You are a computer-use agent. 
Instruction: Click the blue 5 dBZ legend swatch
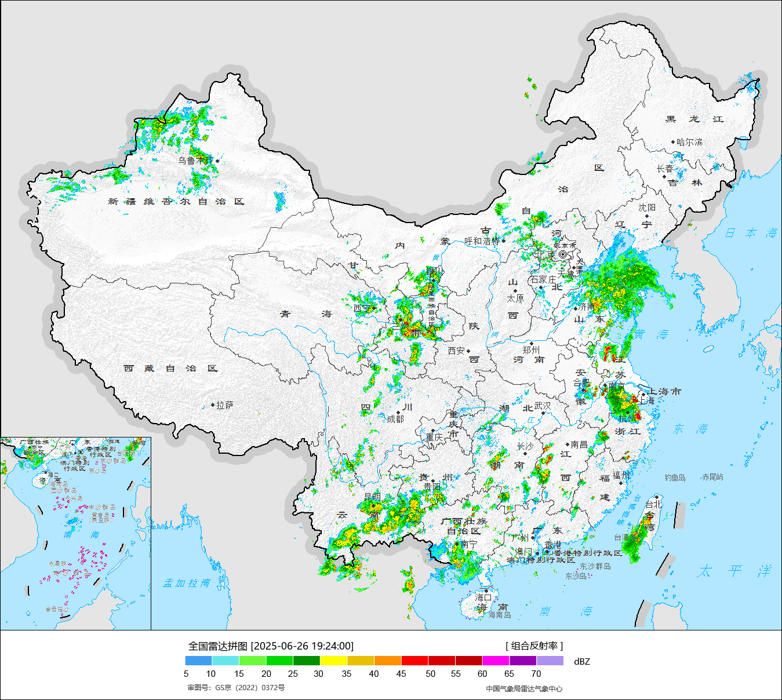pyautogui.click(x=198, y=661)
